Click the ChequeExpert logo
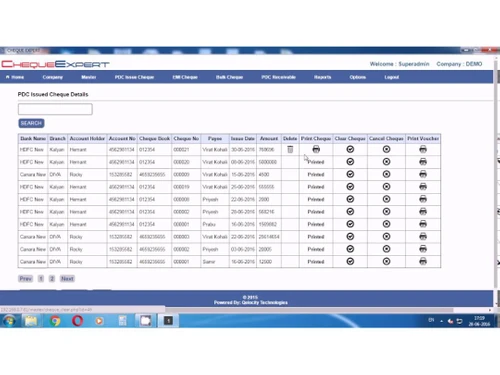Image resolution: width=500 pixels, height=375 pixels. click(55, 64)
